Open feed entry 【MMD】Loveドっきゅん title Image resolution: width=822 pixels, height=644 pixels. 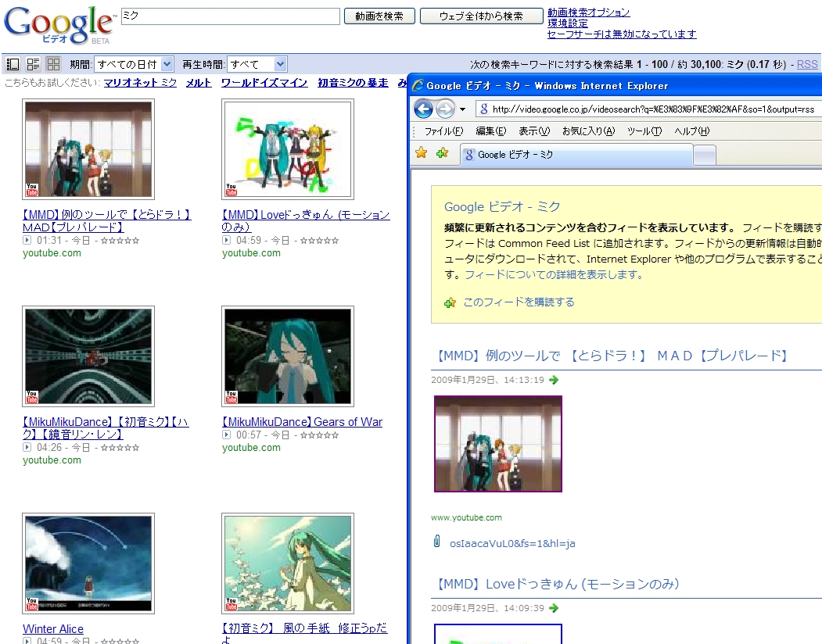[x=558, y=584]
